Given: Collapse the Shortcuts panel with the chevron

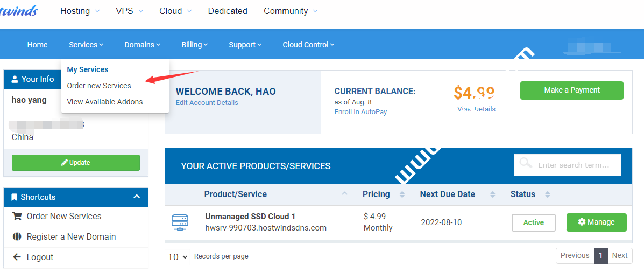Looking at the screenshot, I should pos(137,197).
